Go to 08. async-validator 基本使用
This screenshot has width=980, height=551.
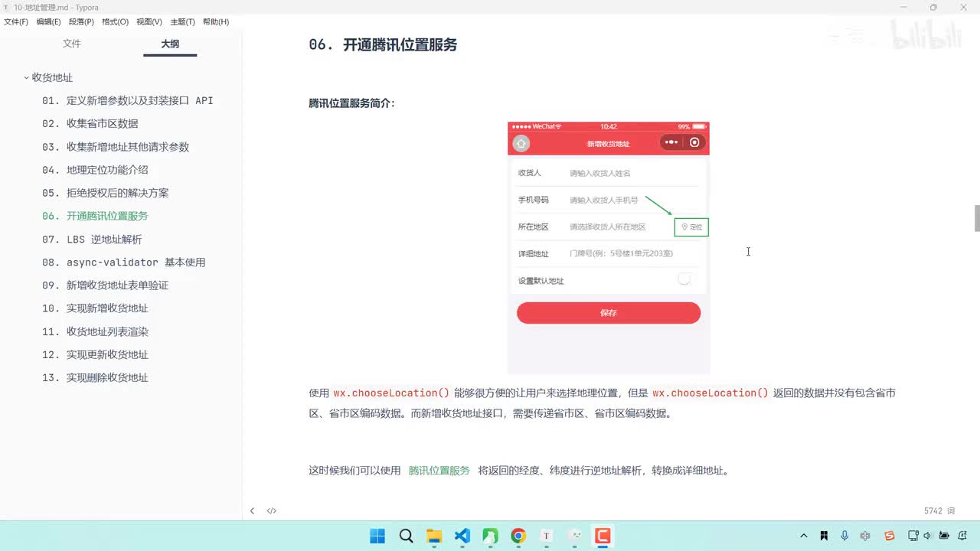tap(123, 262)
